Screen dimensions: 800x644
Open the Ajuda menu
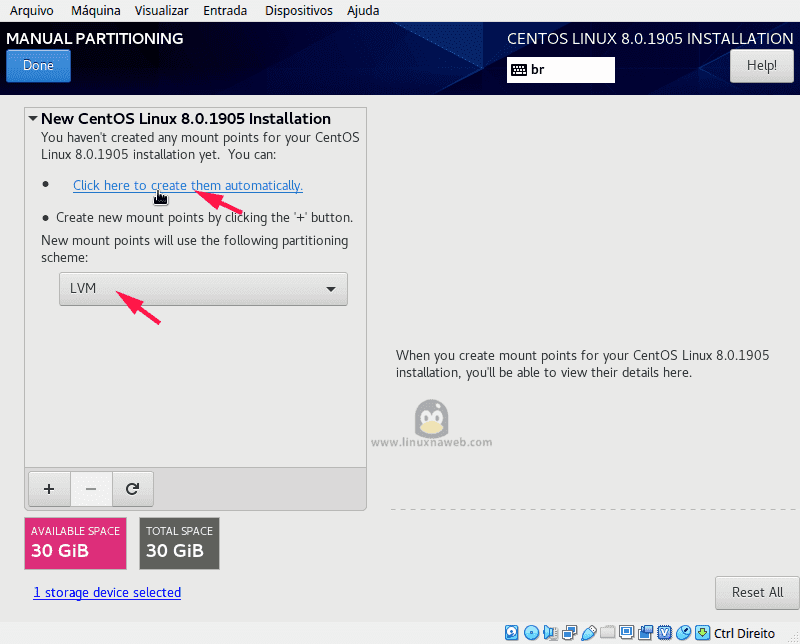coord(363,11)
